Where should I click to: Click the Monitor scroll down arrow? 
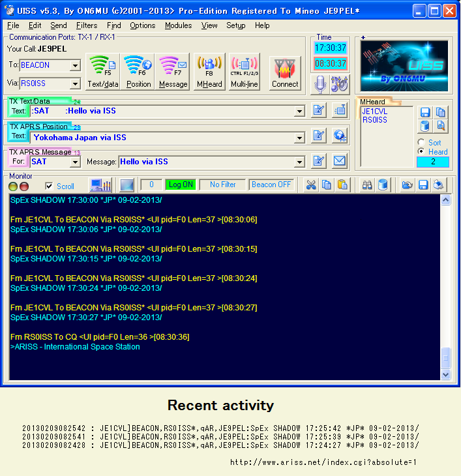(445, 374)
